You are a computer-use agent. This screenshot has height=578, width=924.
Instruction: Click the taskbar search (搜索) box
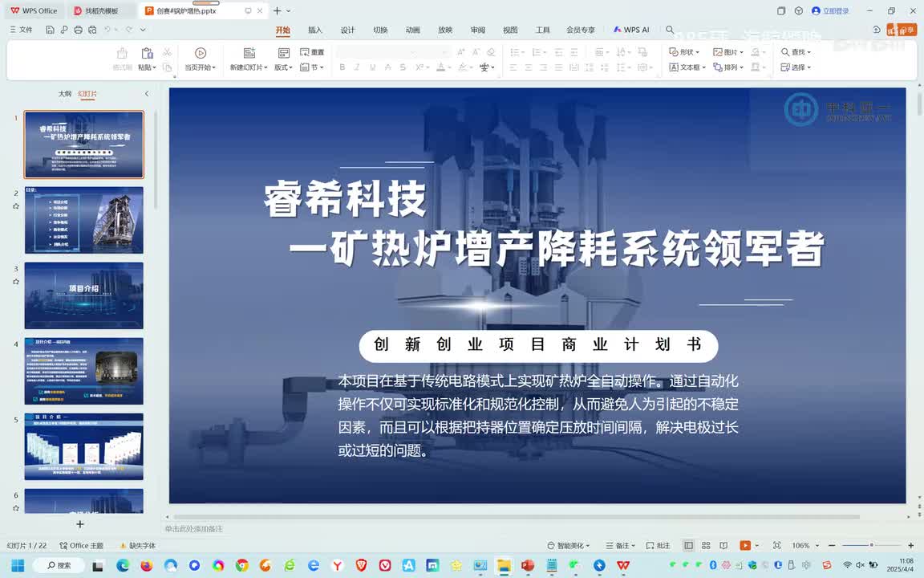point(59,566)
